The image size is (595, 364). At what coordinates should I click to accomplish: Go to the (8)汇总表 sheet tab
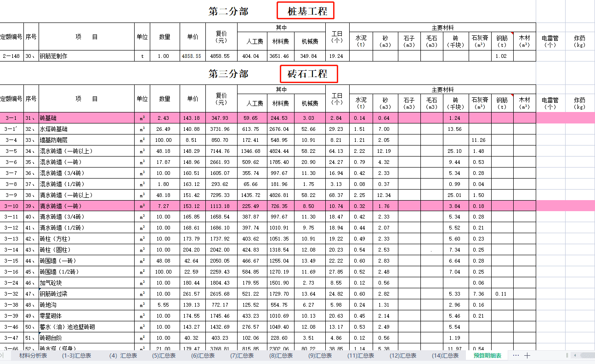pos(281,356)
